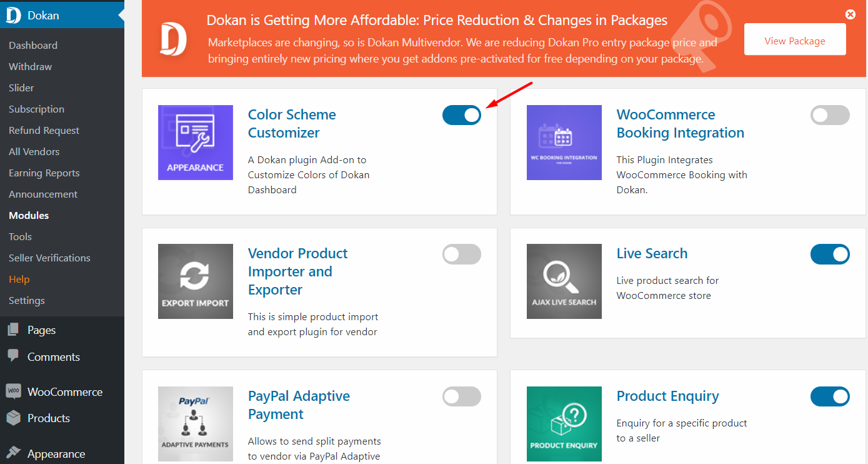
Task: Click the PayPal Adaptive Payments thumbnail
Action: coord(196,424)
